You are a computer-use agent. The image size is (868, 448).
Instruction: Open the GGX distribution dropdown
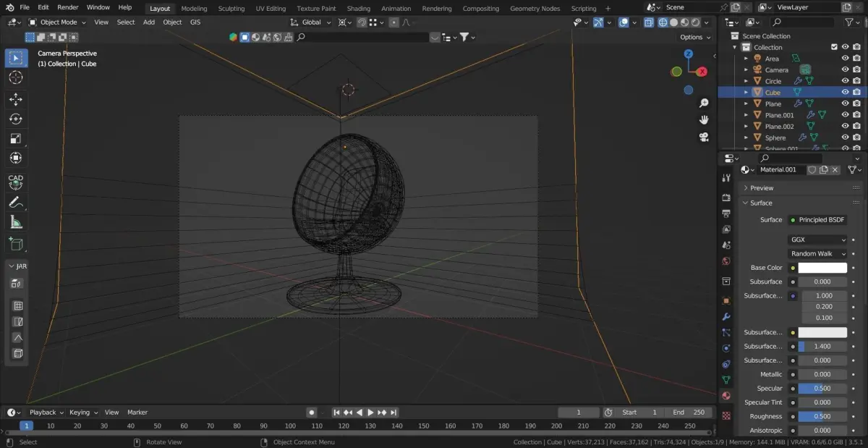tap(817, 240)
